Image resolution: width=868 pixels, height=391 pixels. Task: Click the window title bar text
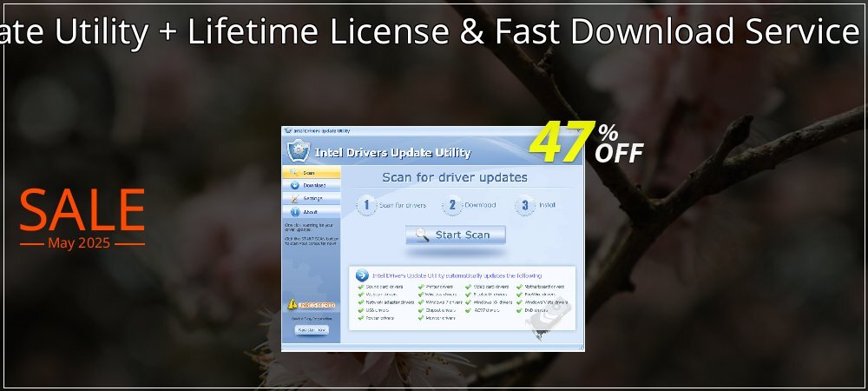321,130
